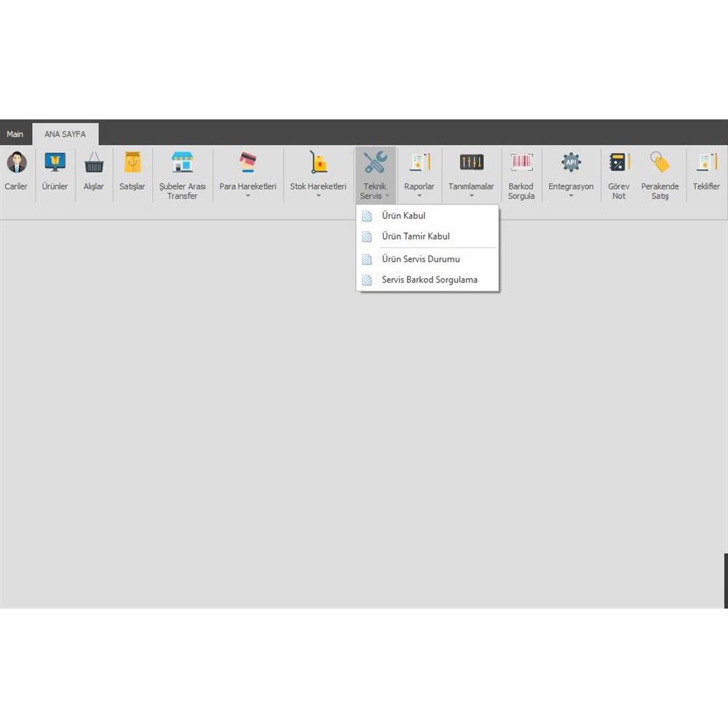Collapse the Teknik Servis menu button
This screenshot has height=728, width=728.
point(376,175)
